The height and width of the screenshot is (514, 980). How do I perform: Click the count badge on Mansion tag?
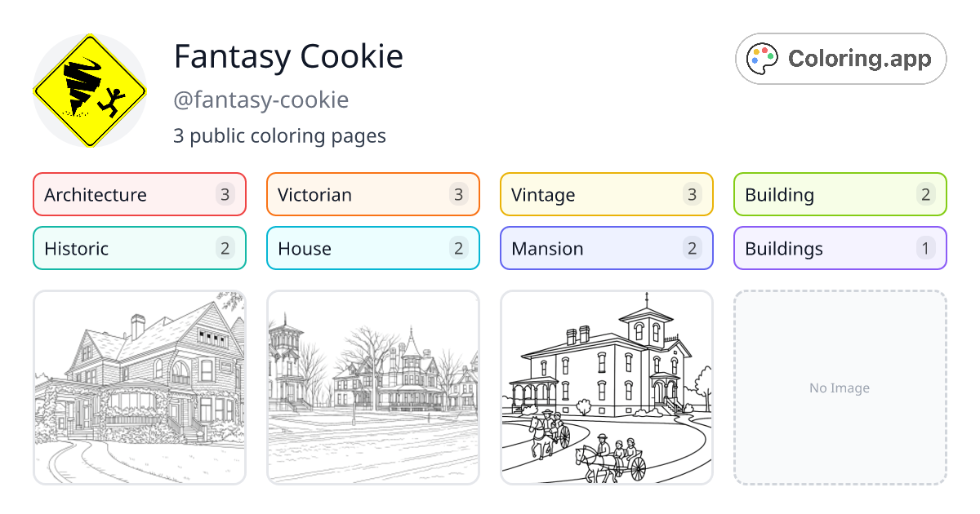tap(693, 248)
